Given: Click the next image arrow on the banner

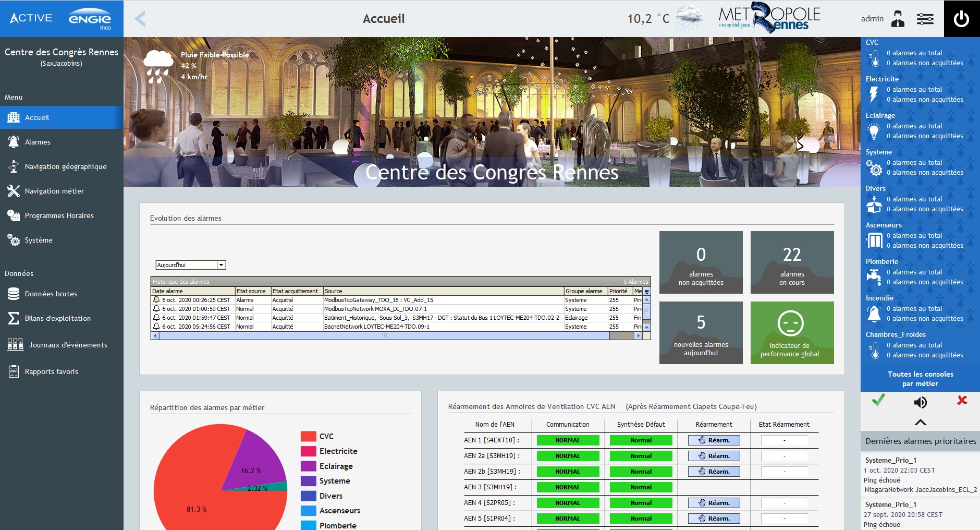Looking at the screenshot, I should [801, 146].
